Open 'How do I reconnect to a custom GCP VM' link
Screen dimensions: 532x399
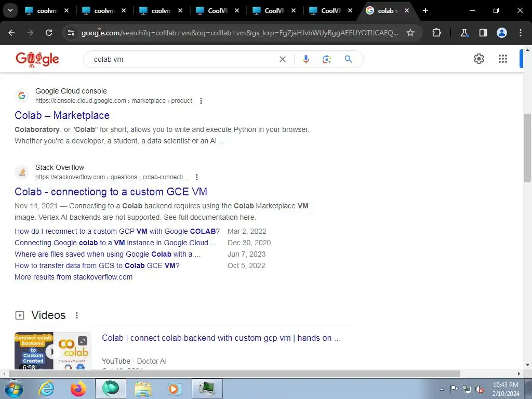click(117, 231)
